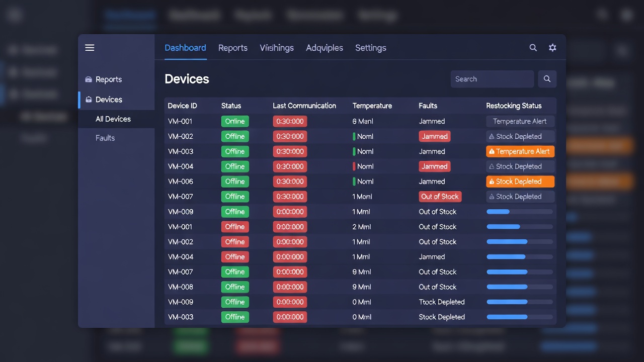Open the Settings tab
This screenshot has height=362, width=644.
click(x=370, y=47)
